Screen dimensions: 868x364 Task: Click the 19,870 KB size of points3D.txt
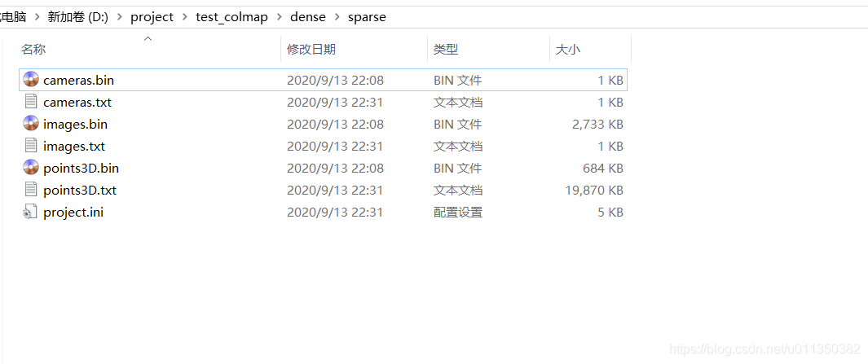pos(594,191)
